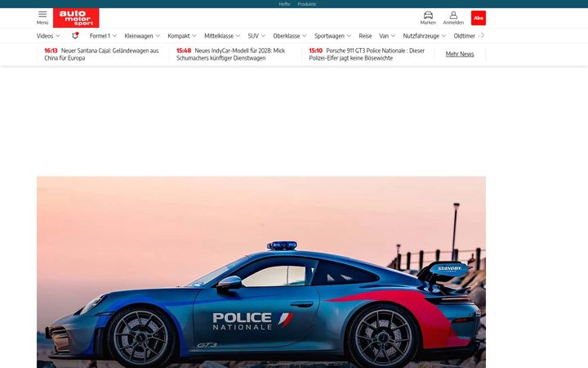The image size is (588, 368).
Task: Open the IndyCar-Modell 2028 news headline
Action: point(230,54)
